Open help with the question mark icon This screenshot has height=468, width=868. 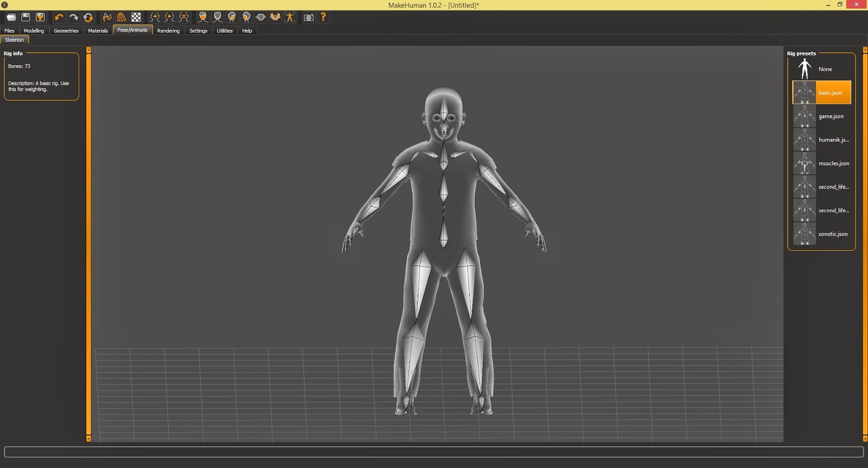[x=323, y=17]
